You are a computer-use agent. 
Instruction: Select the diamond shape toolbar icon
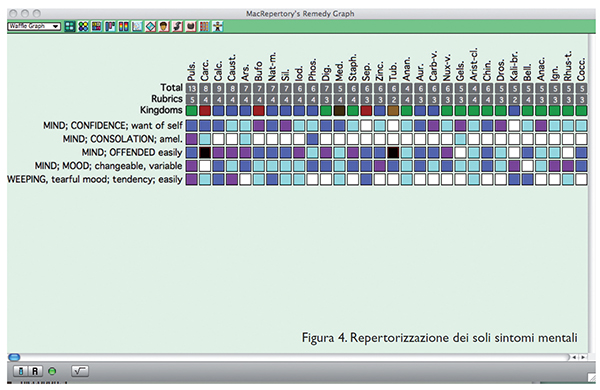coord(150,26)
